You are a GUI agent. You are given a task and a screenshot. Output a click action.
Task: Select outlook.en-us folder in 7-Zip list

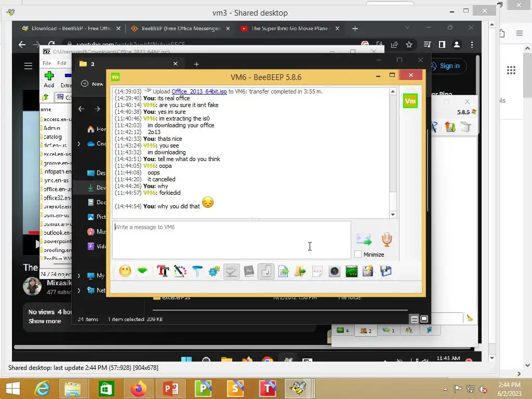coord(56,233)
